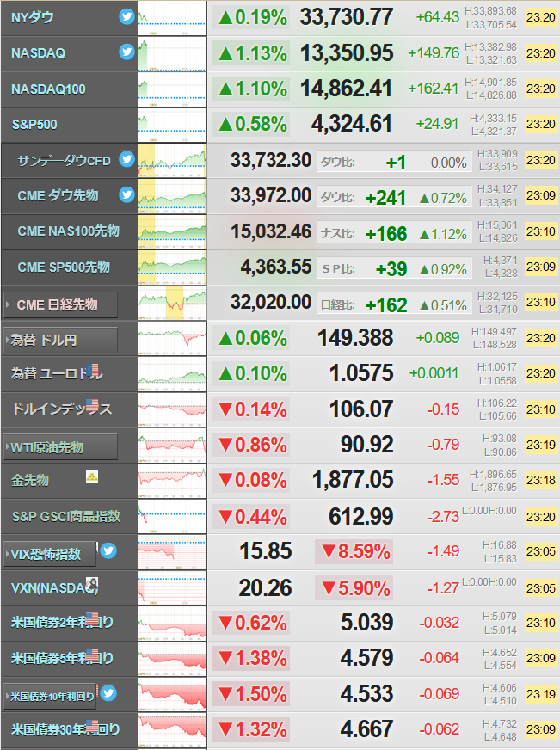Click the S&P500 value 4,324.61

click(352, 124)
